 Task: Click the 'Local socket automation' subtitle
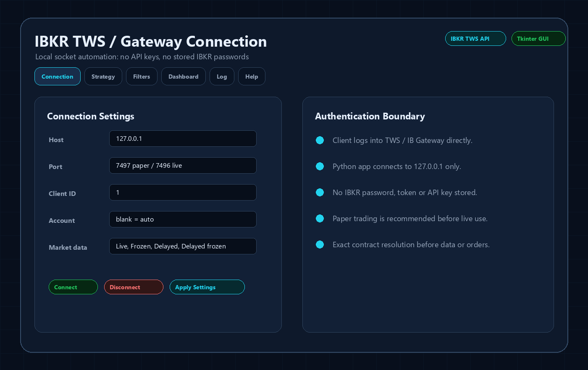142,57
